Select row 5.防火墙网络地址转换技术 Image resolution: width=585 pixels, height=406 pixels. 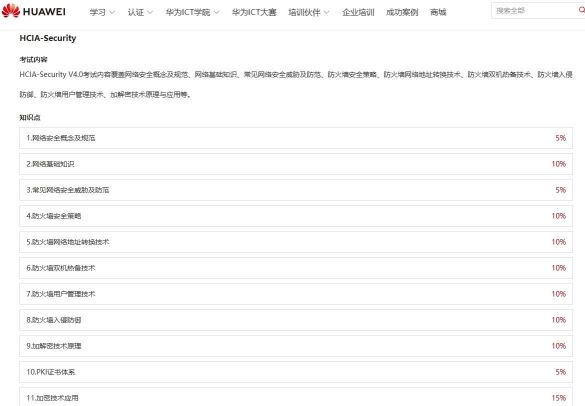coord(296,242)
